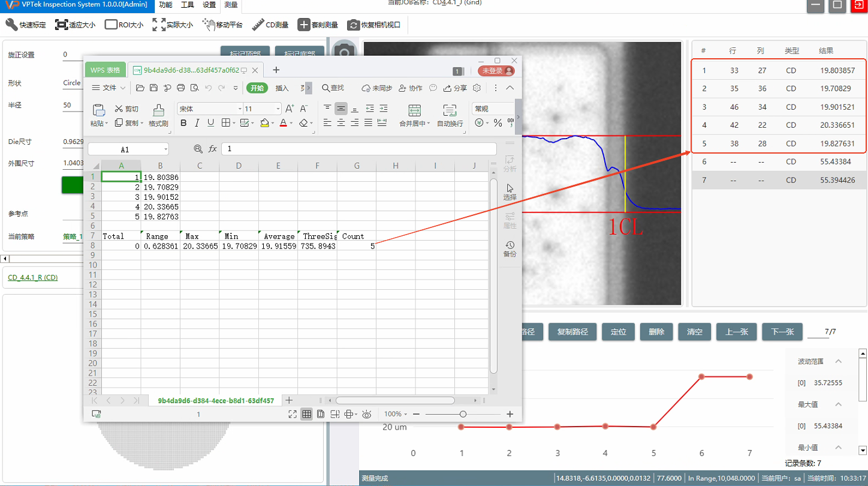This screenshot has height=486, width=868.
Task: Start the CD测量 ruler tool
Action: click(x=270, y=25)
